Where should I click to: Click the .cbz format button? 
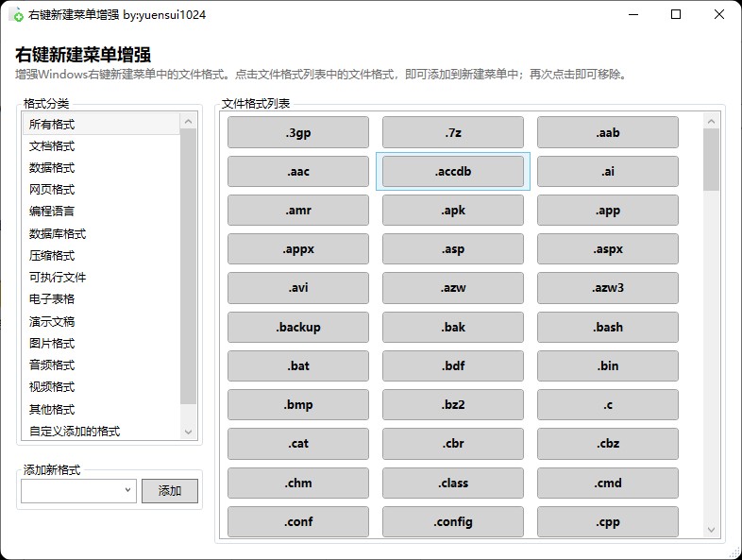click(608, 444)
